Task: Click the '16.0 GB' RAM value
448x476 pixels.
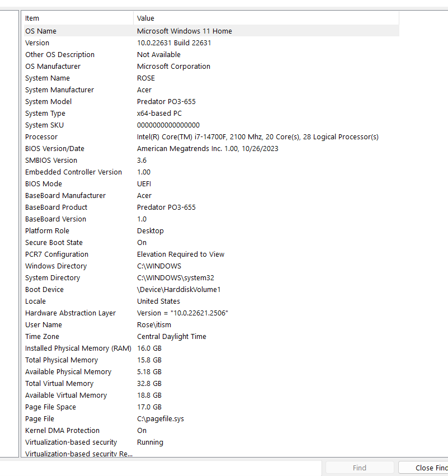Action: click(x=149, y=348)
